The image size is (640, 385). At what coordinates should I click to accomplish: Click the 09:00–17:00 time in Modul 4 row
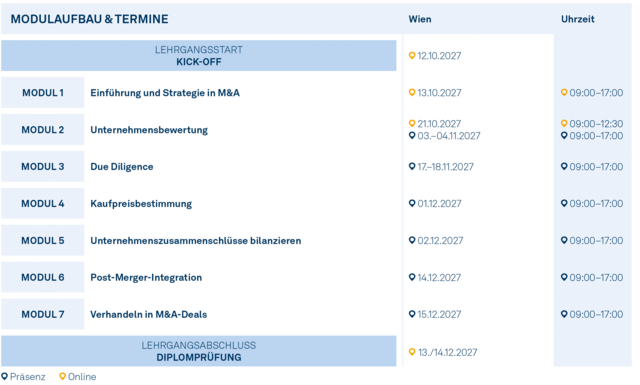coord(596,204)
